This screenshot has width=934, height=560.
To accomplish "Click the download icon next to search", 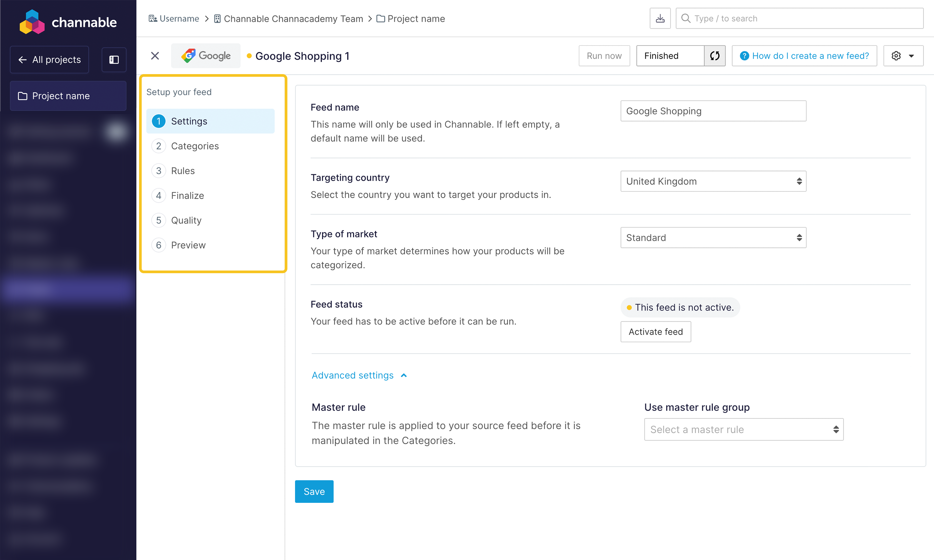I will point(660,19).
